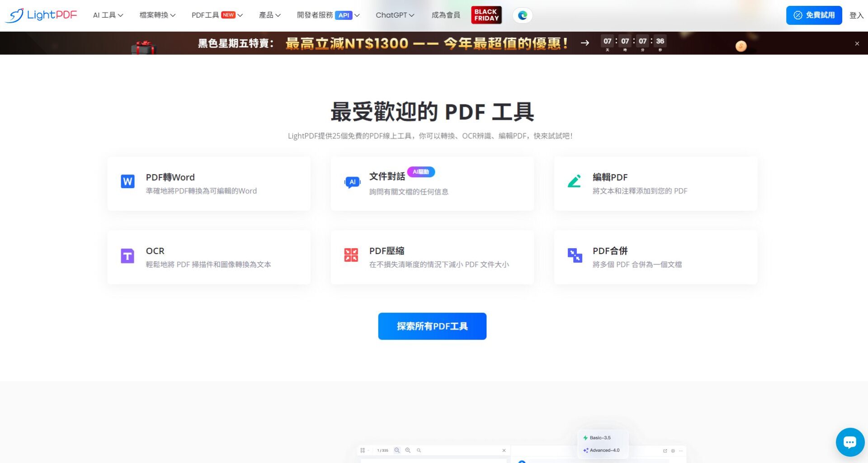The height and width of the screenshot is (463, 868).
Task: Click the zoom-in magnifier in the PDF preview
Action: click(408, 450)
